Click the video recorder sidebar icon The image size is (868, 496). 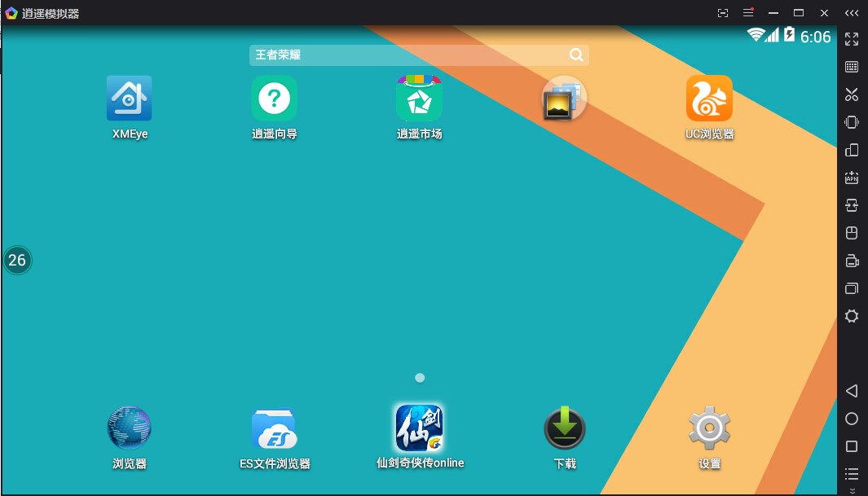(x=852, y=261)
